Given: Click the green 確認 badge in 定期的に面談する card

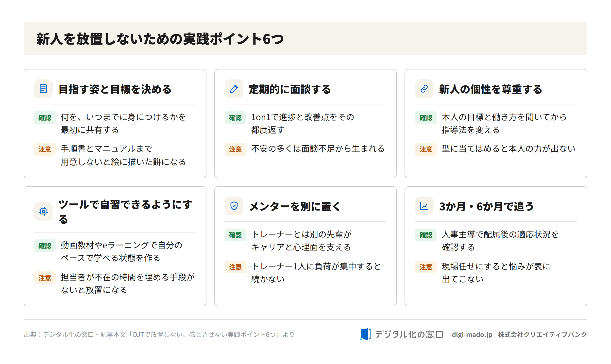Looking at the screenshot, I should [235, 118].
